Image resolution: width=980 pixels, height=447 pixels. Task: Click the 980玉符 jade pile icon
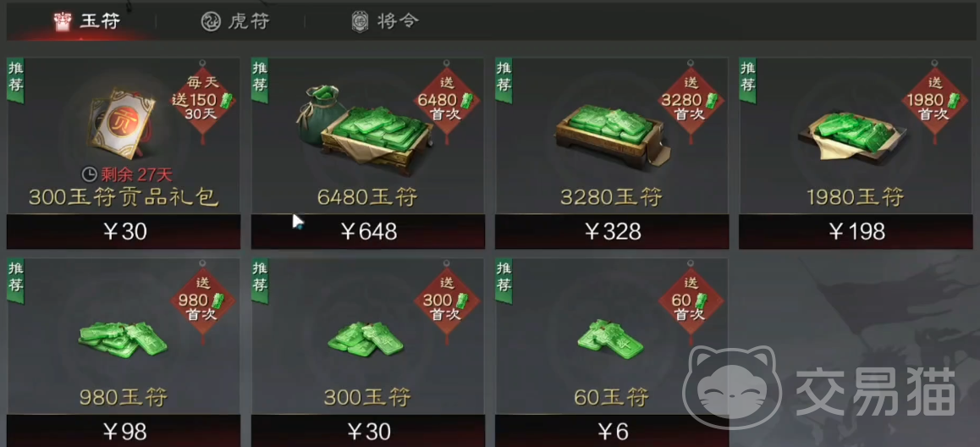pyautogui.click(x=123, y=339)
